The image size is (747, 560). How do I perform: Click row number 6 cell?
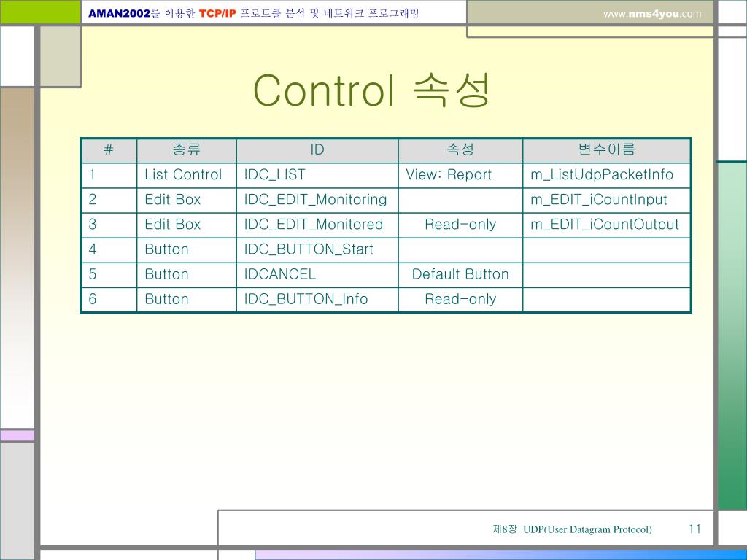[x=109, y=299]
